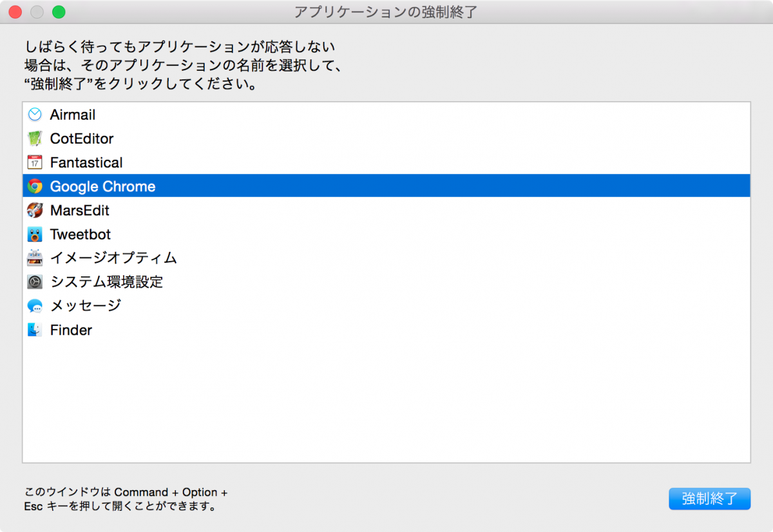This screenshot has width=773, height=532.
Task: Click the Google Chrome icon
Action: (x=35, y=187)
